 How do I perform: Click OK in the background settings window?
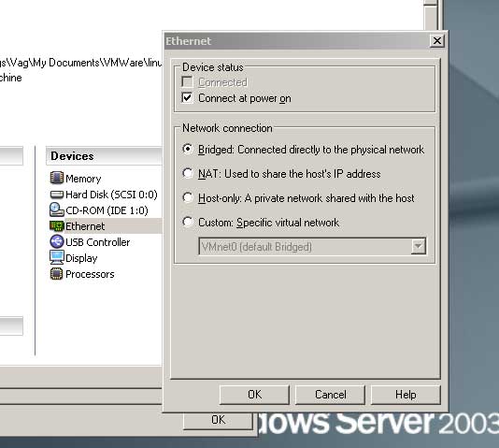218,420
